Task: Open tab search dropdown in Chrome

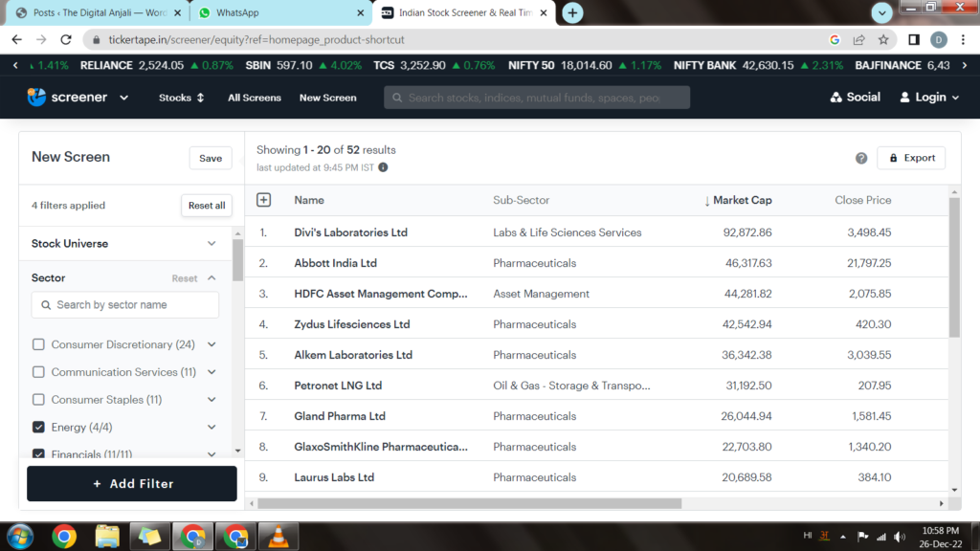Action: 881,12
